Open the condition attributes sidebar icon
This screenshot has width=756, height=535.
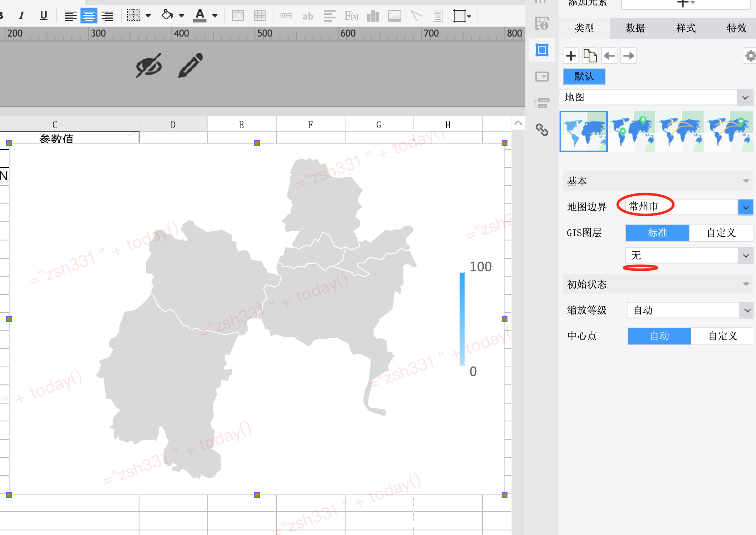pos(542,103)
